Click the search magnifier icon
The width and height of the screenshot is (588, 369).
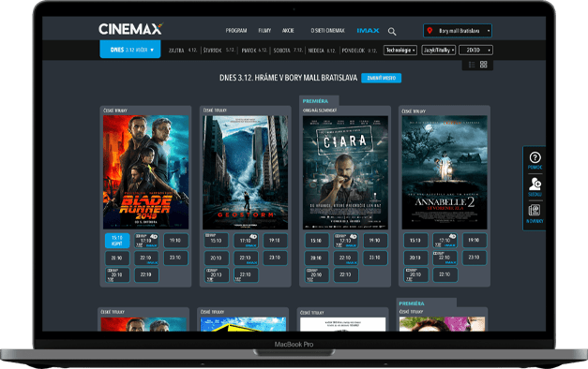tap(392, 32)
